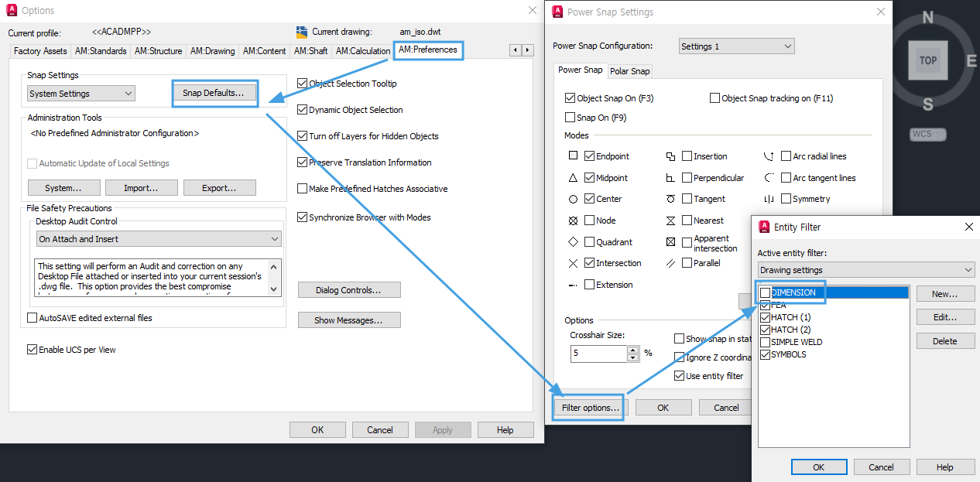980x482 pixels.
Task: Click the Show Messages button
Action: click(349, 320)
